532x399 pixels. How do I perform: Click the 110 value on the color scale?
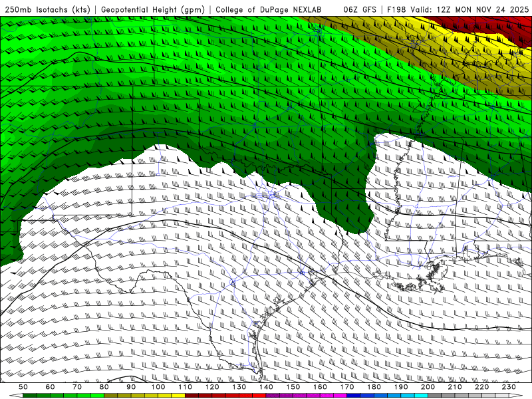(x=186, y=387)
